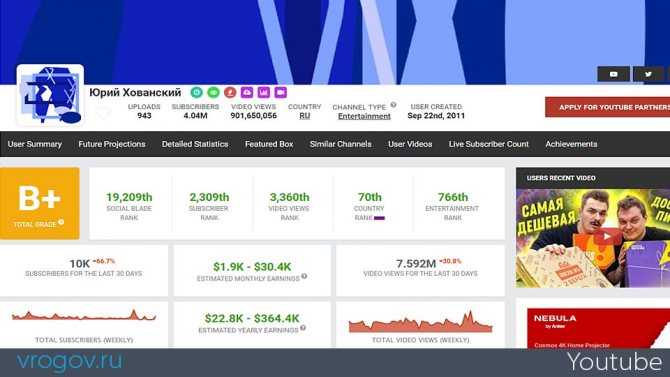Click the red circular achievement badge
Viewport: 670px width, 377px height.
(x=230, y=92)
